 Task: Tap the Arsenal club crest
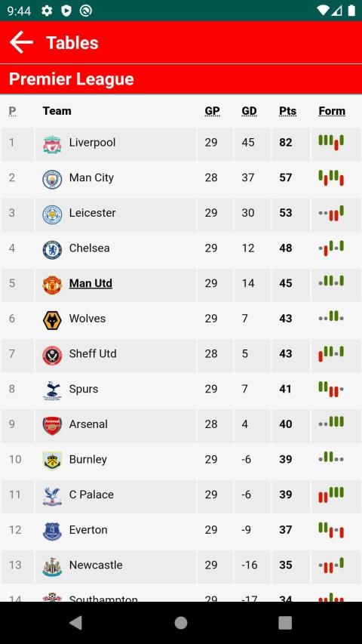tap(52, 426)
